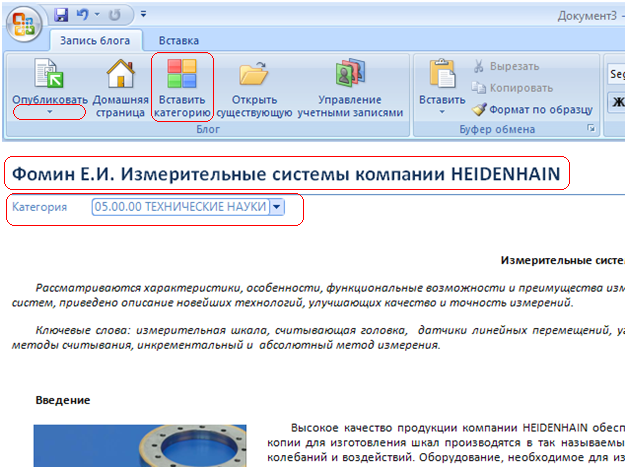627x469 pixels.
Task: Open the Буфер обмена dialog launcher
Action: point(591,128)
